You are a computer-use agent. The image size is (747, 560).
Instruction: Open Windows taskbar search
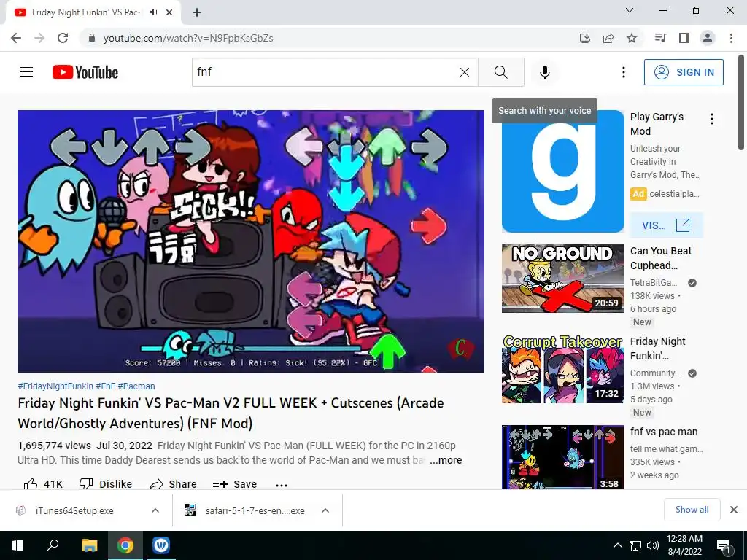[53, 545]
